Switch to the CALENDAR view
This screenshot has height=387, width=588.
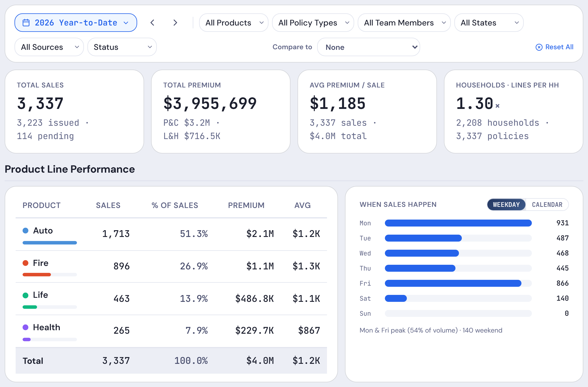coord(547,205)
